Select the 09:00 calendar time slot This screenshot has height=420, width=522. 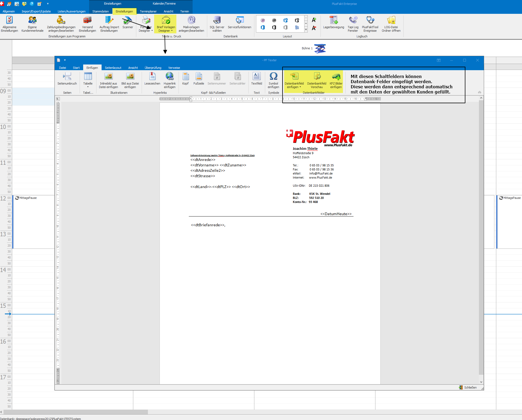[33, 91]
